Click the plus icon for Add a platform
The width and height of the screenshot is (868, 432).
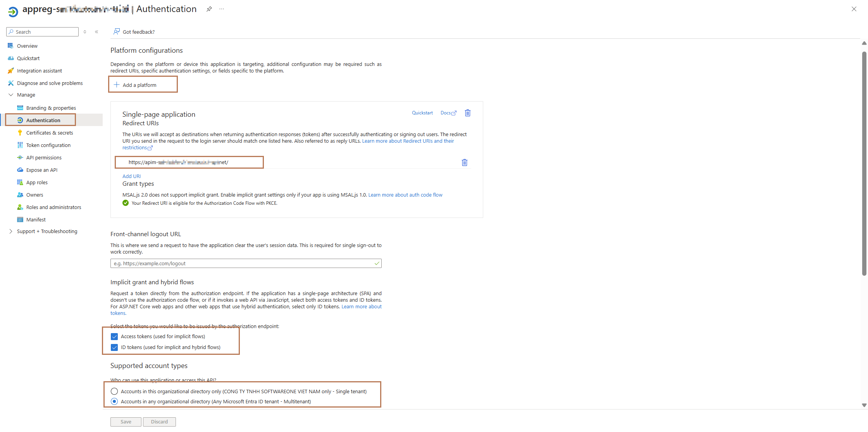(x=117, y=85)
